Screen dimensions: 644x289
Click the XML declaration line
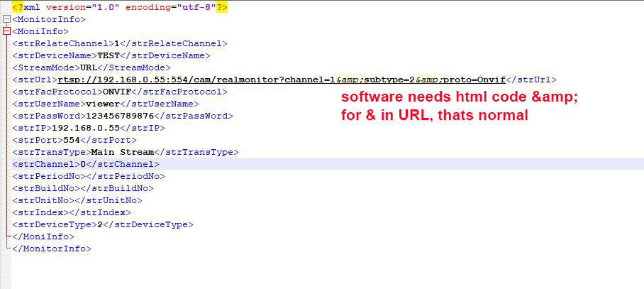coord(120,7)
